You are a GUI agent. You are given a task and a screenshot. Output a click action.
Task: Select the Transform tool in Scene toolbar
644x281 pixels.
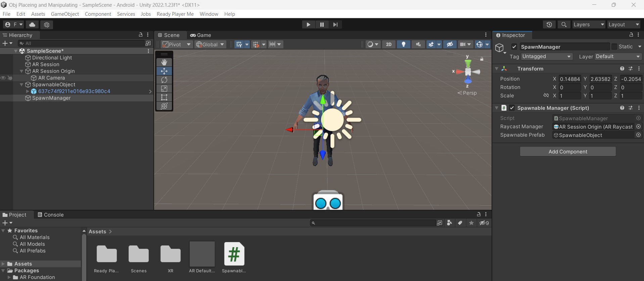point(164,106)
